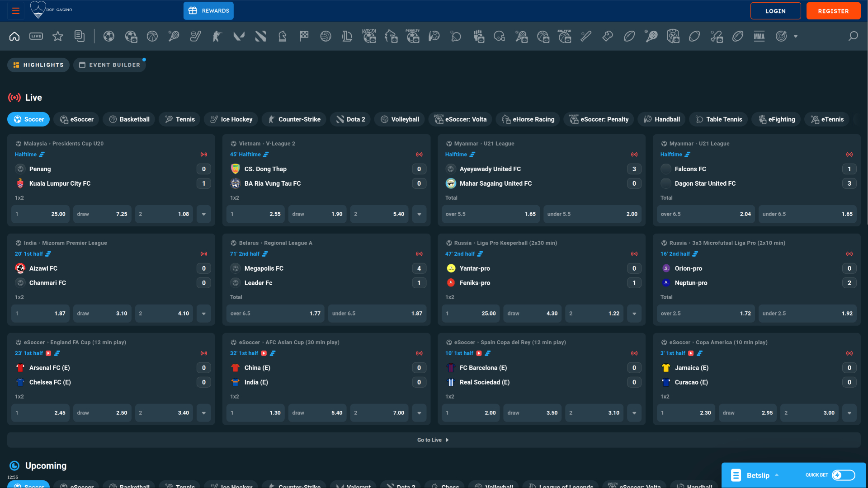Open live stream for FC Barcelona match
Viewport: 868px width, 488px height.
coord(479,353)
